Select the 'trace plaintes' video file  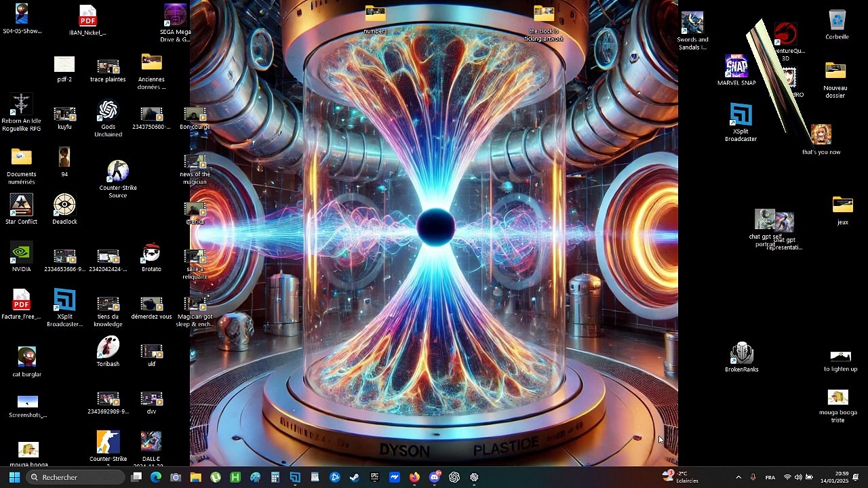108,71
